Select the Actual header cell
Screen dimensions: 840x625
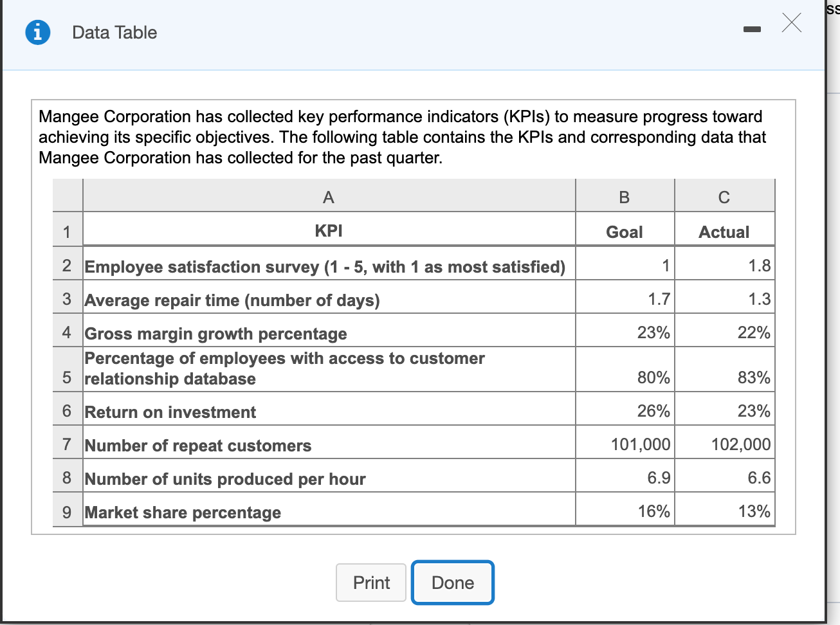[x=724, y=231]
